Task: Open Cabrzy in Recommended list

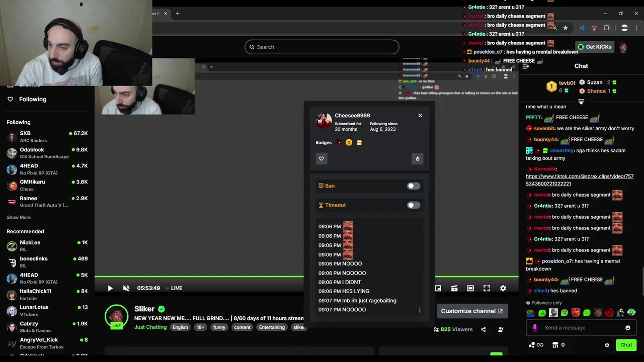Action: click(x=47, y=327)
